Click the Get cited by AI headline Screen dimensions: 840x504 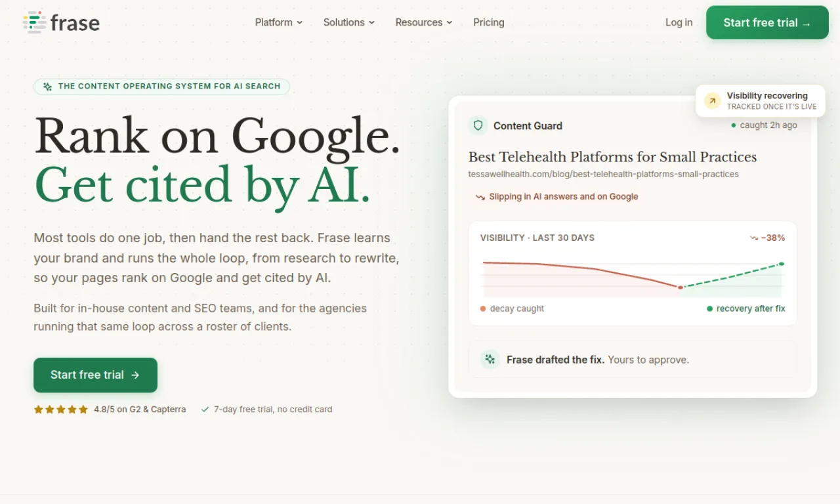tap(202, 185)
